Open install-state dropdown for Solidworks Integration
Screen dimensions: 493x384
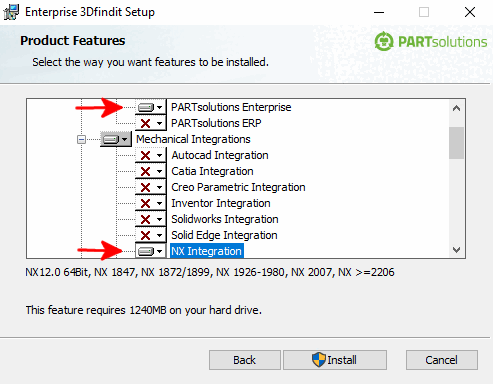click(x=151, y=219)
